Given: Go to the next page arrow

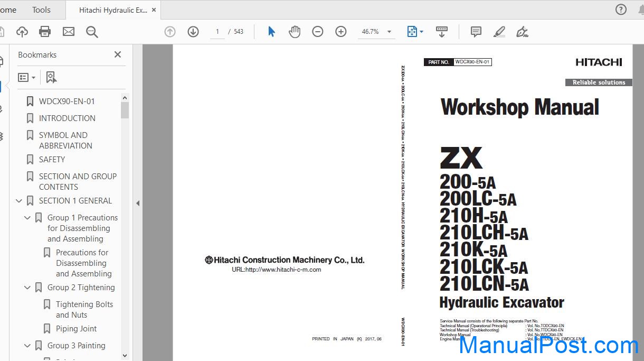Looking at the screenshot, I should point(193,32).
